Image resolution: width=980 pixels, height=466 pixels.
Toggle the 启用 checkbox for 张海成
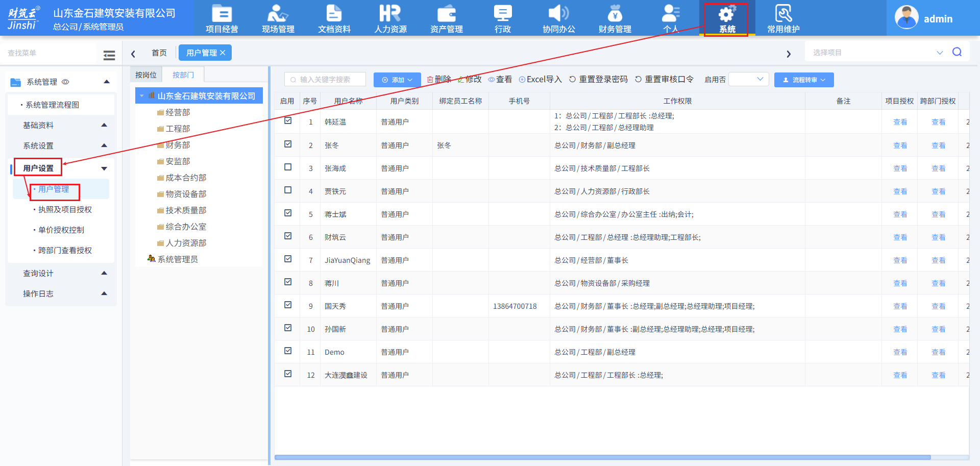coord(288,167)
